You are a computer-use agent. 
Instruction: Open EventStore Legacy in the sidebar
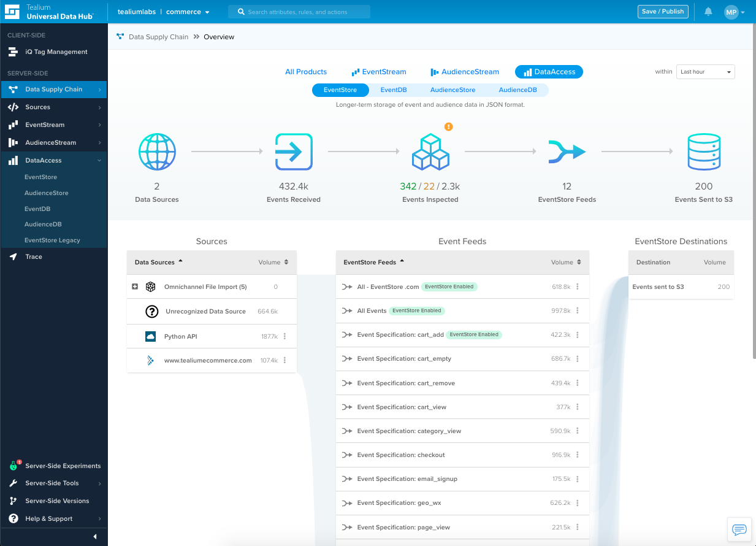tap(52, 240)
